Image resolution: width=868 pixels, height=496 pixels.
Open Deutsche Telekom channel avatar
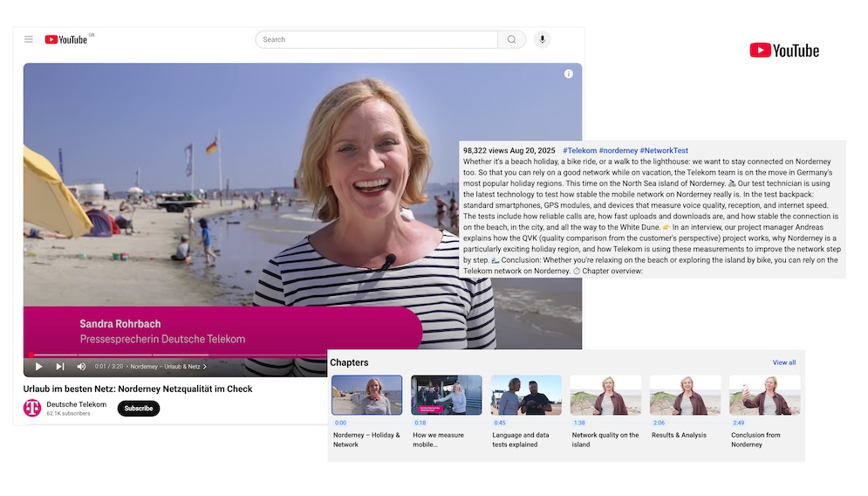click(x=32, y=409)
